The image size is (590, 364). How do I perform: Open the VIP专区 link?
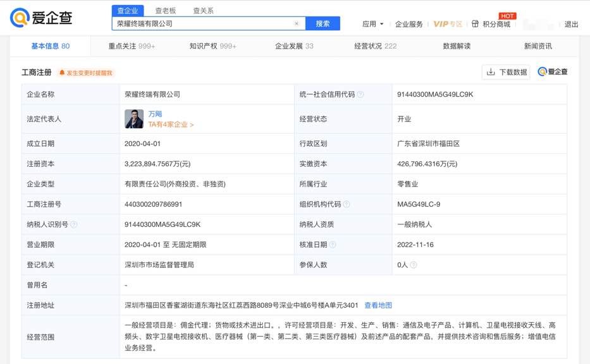pyautogui.click(x=448, y=24)
